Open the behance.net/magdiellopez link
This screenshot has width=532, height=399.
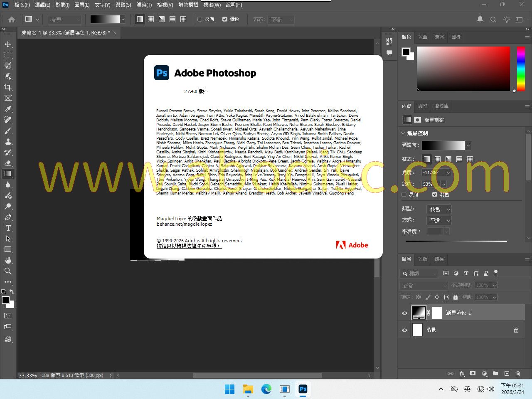184,224
